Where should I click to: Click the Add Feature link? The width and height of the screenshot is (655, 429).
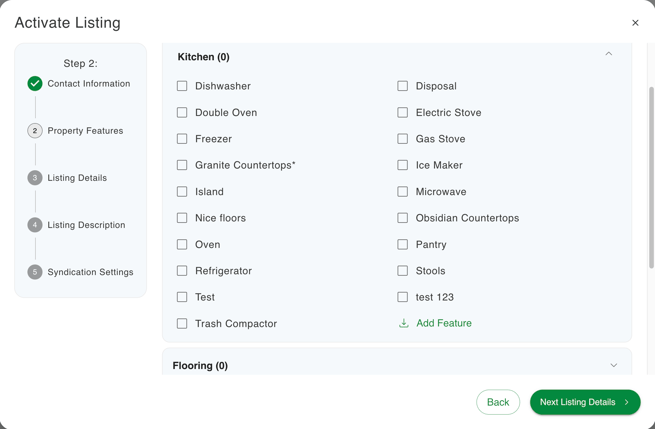[444, 324]
